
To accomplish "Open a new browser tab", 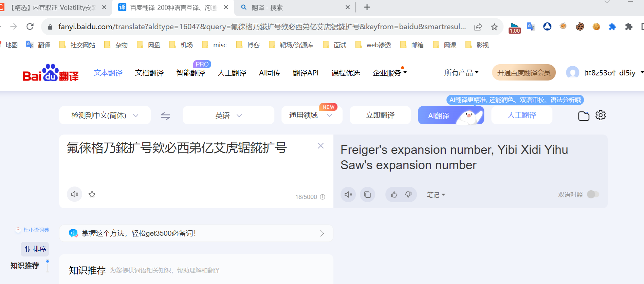I will click(367, 7).
